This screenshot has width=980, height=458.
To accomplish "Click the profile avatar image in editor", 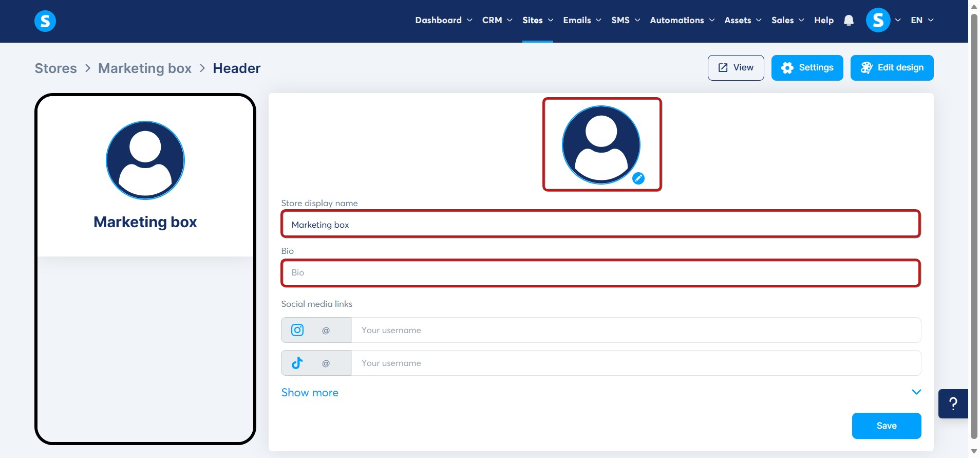I will coord(601,144).
